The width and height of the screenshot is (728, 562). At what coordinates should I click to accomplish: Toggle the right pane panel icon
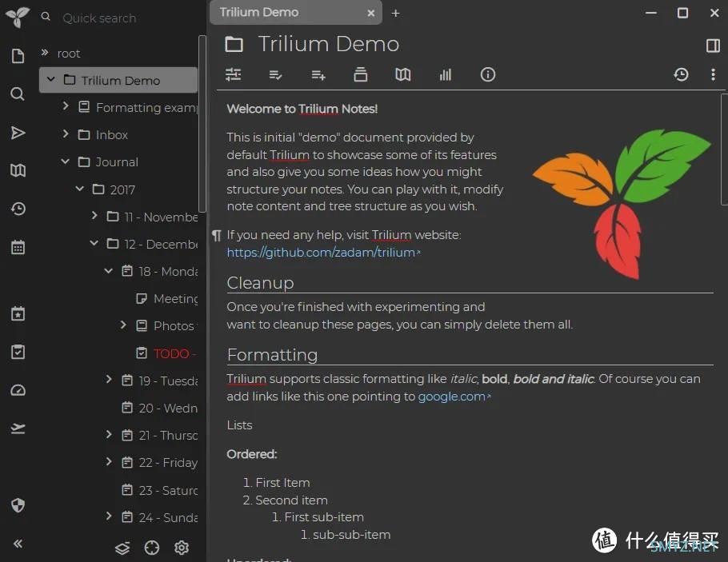click(x=713, y=46)
